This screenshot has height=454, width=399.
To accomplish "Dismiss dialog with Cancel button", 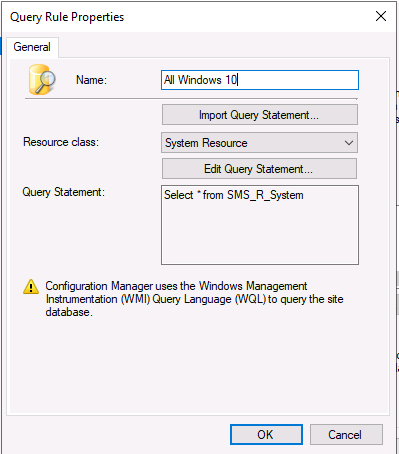I will point(346,435).
